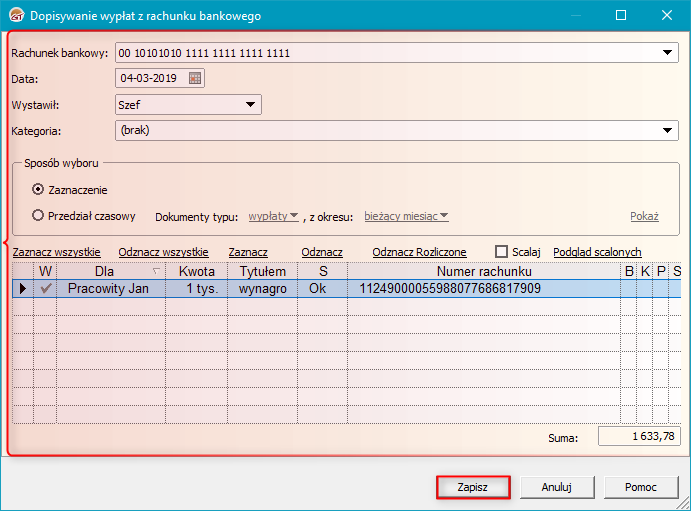Click the Pokaż link
Screen dimensions: 691x511
644,216
